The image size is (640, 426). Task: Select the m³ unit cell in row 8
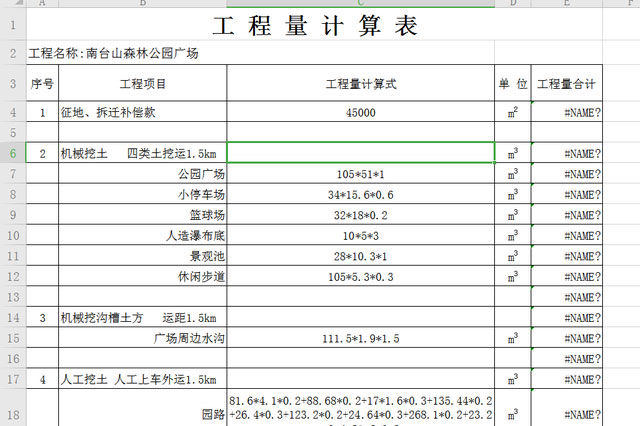coord(513,194)
